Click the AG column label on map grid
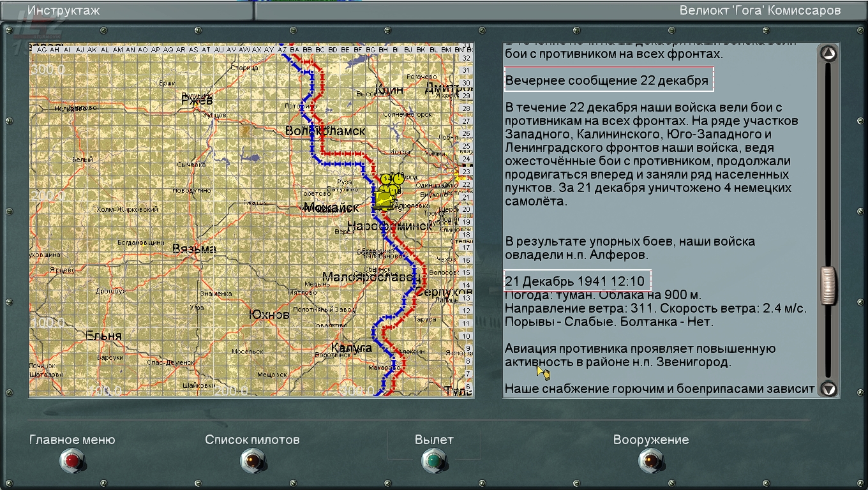This screenshot has height=490, width=868. coord(41,49)
